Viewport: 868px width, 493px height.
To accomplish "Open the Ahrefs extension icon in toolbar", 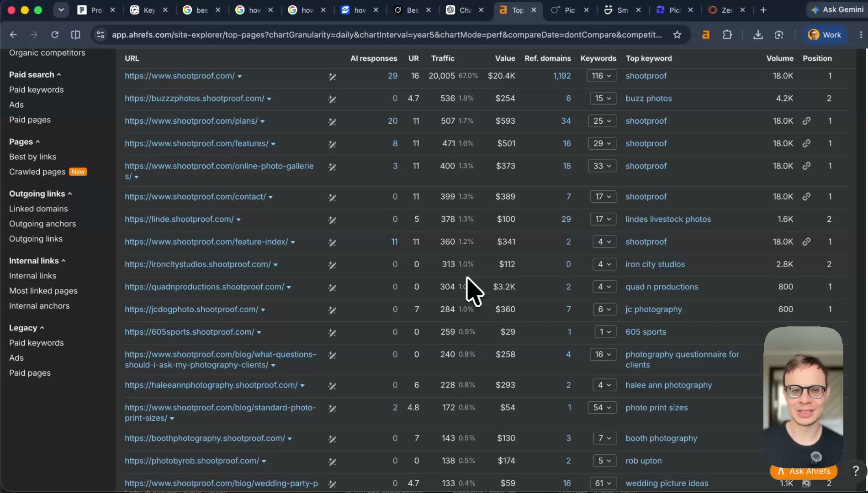I will point(706,35).
